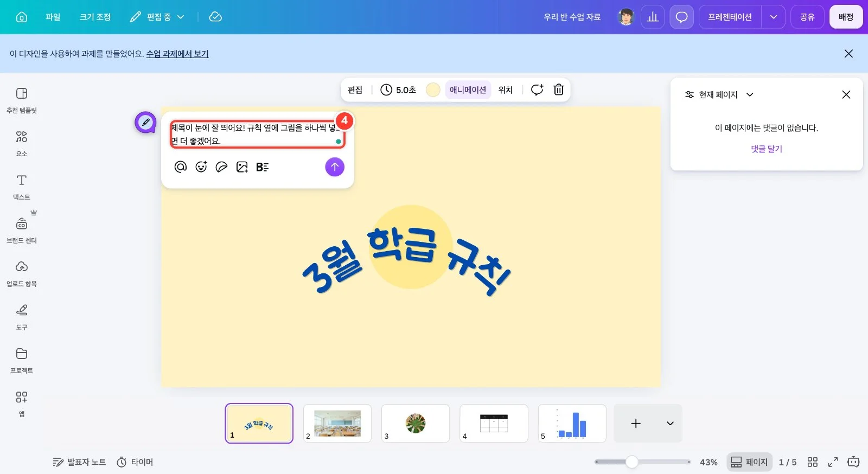Add a comment via toolbar icon
Screen dimensions: 868x474
click(537, 90)
